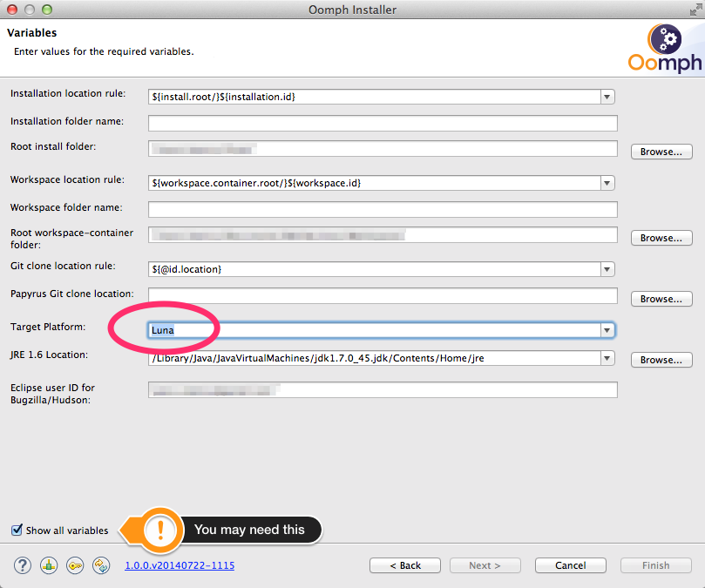Open network proxy settings icon

pos(49,565)
